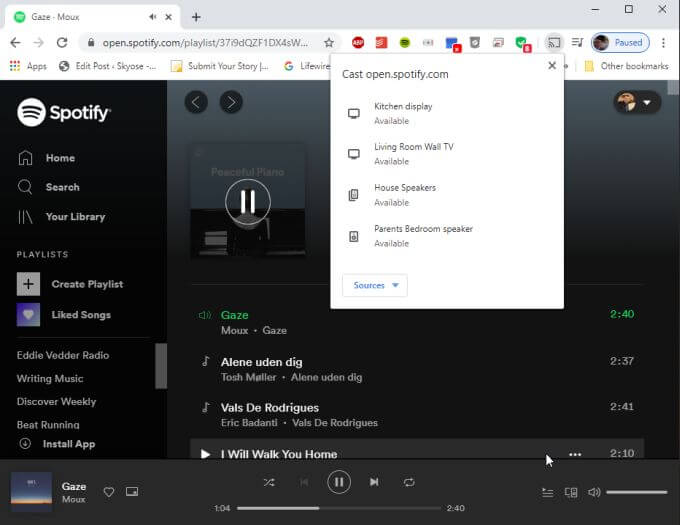Screen dimensions: 680x525
Task: Click Install App
Action: (x=57, y=444)
